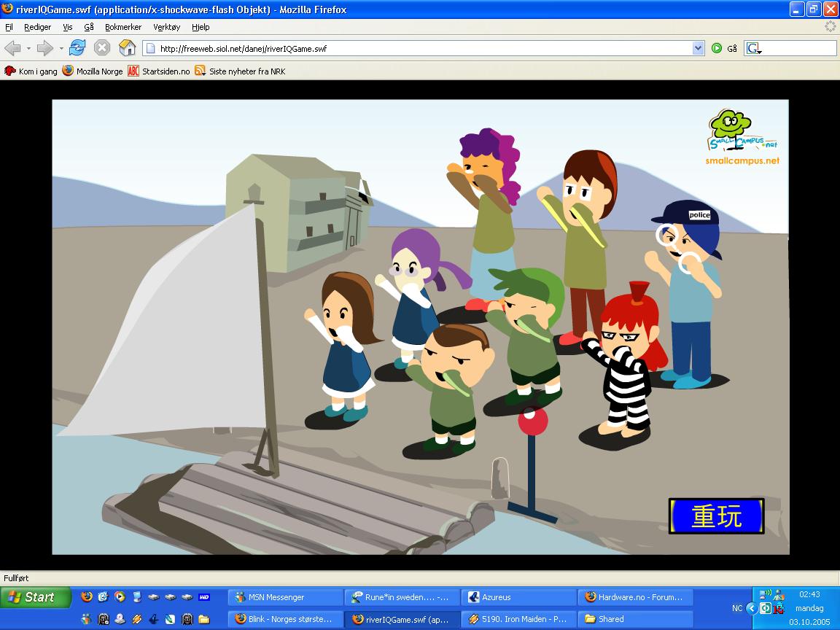This screenshot has width=840, height=630.
Task: Open the Startsiden.no bookmark
Action: click(159, 71)
